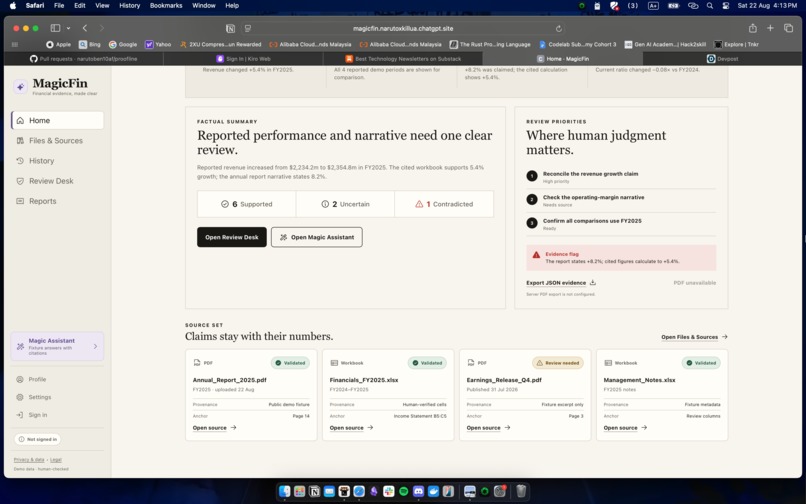Click Review needed badge on Earnings_Release_Q4.pdf

[x=558, y=363]
